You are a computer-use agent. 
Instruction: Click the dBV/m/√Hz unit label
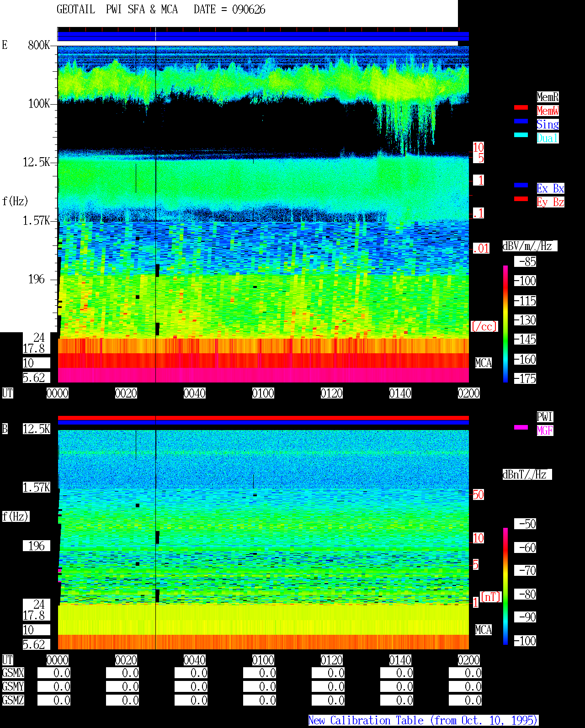(x=530, y=246)
